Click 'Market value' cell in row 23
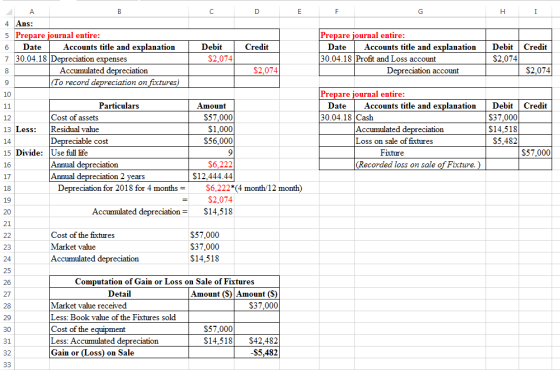560x370 pixels. pos(119,247)
